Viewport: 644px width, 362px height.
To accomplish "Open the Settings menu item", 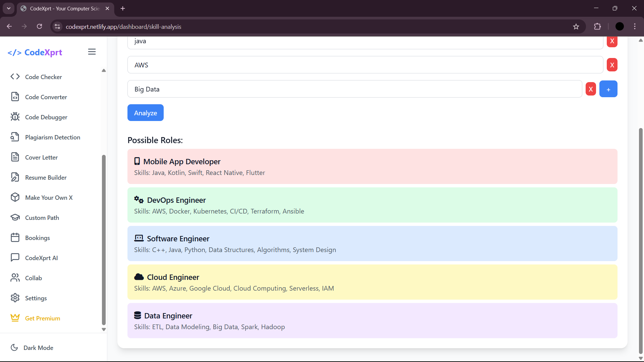I will [x=36, y=298].
